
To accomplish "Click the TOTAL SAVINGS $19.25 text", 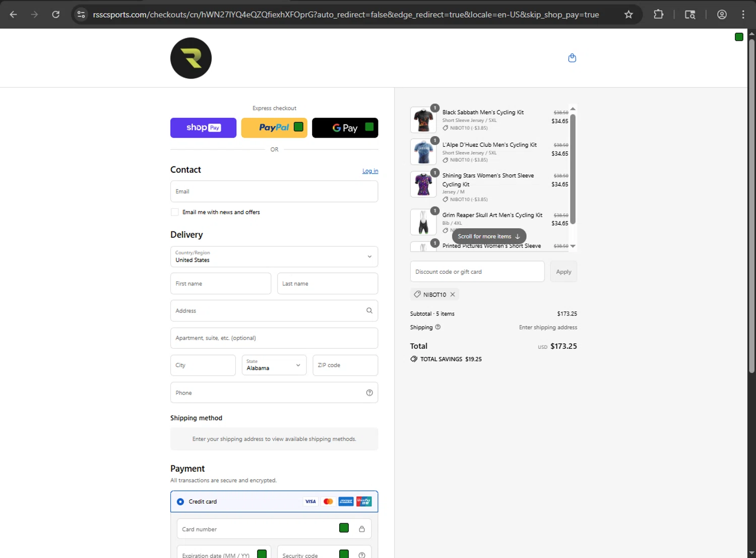I will 451,359.
